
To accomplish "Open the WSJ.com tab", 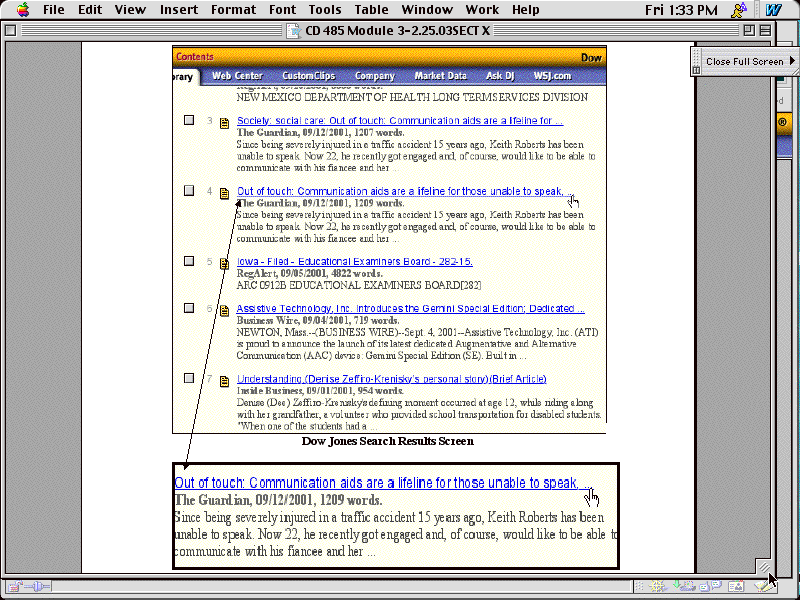I will [552, 76].
